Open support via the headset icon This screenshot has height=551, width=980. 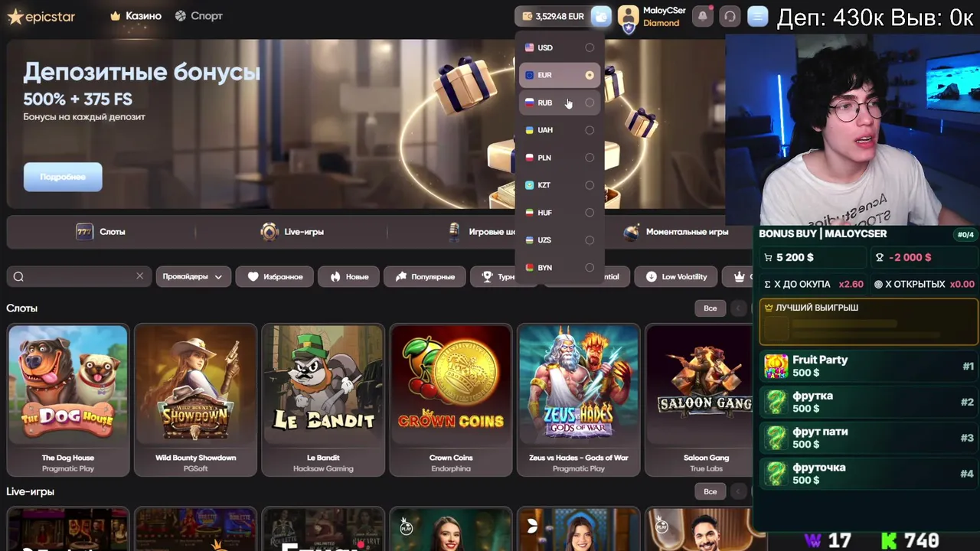point(730,16)
